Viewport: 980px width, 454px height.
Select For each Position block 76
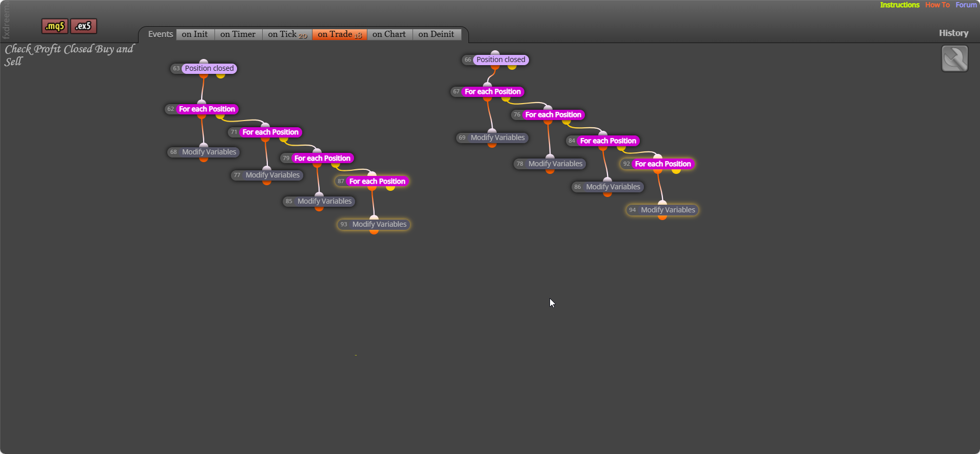point(548,115)
